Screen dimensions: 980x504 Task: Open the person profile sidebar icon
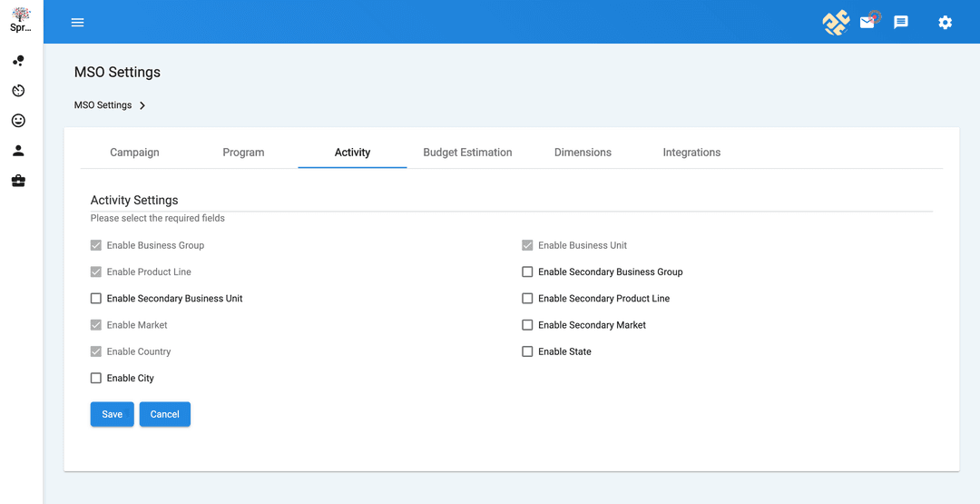pyautogui.click(x=19, y=151)
